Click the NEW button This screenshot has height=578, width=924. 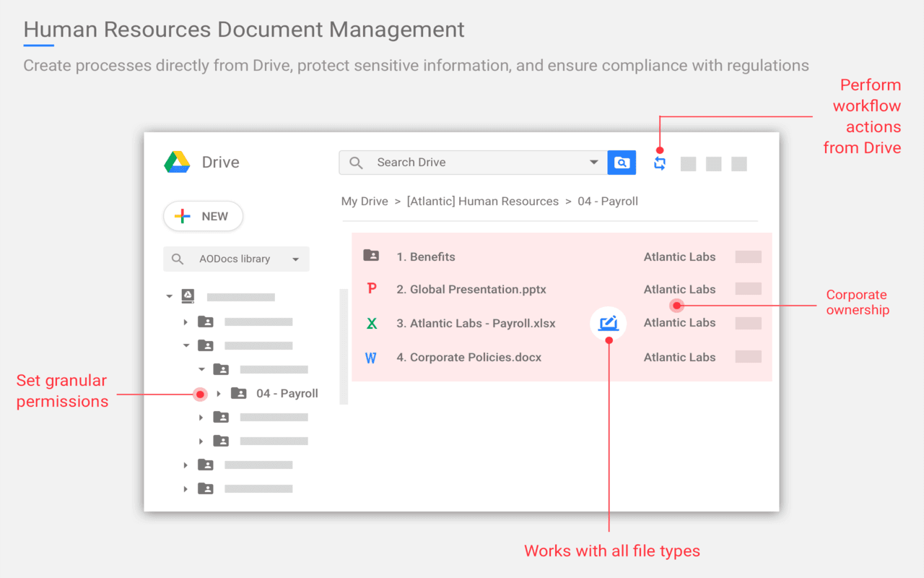tap(203, 216)
